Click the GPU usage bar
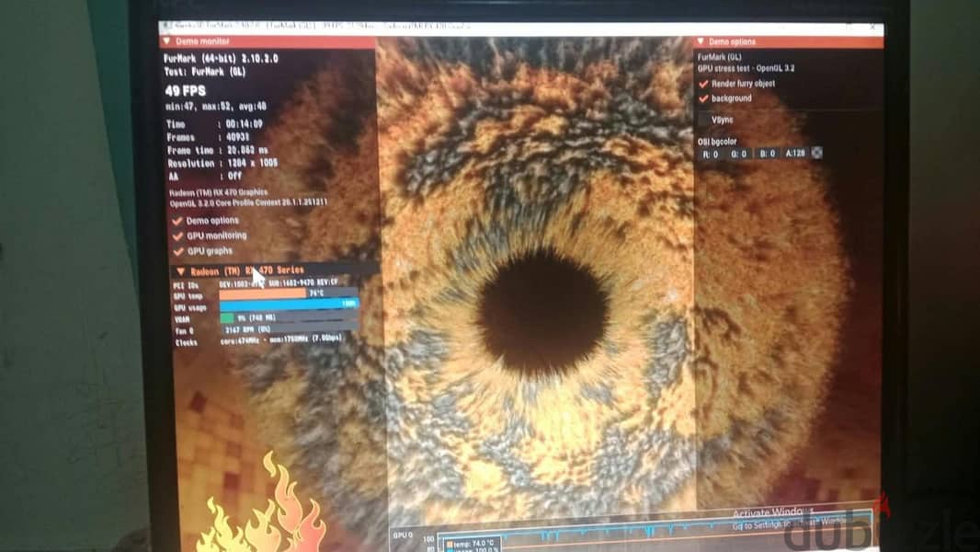The image size is (980, 552). [289, 305]
